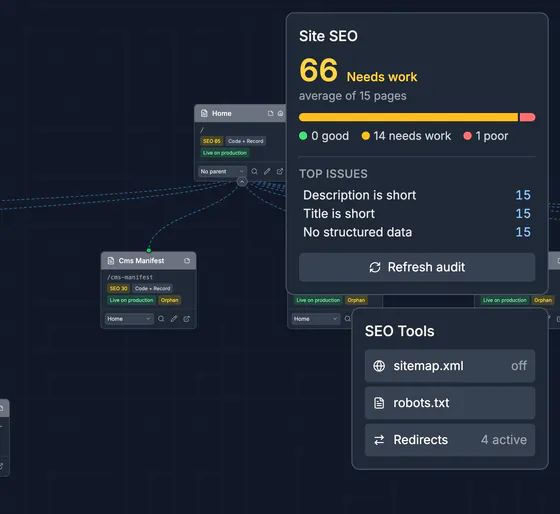
Task: Click the circular arrows icon on Refresh audit
Action: [x=375, y=267]
